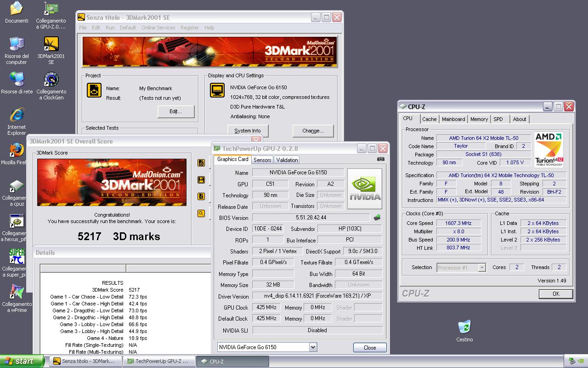Switch to the About tab in CPU-Z

520,119
